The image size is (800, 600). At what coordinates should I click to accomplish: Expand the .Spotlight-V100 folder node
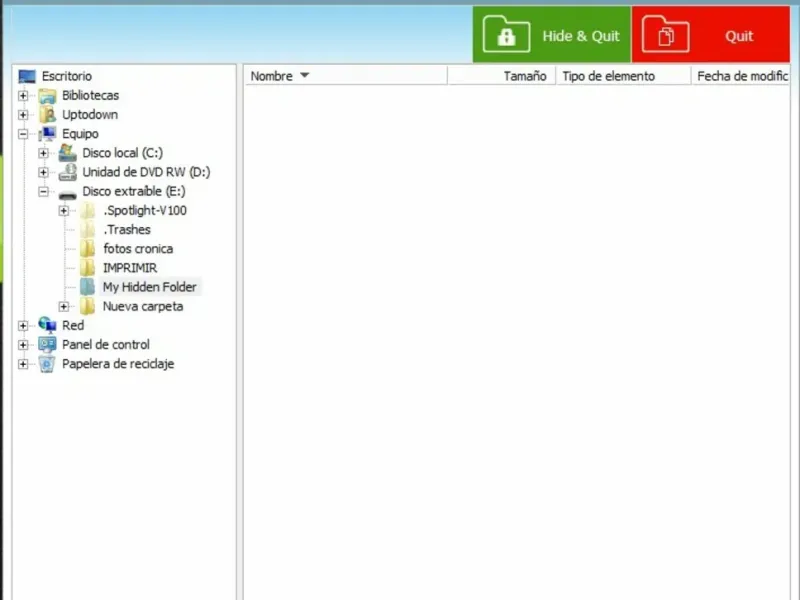pyautogui.click(x=63, y=210)
